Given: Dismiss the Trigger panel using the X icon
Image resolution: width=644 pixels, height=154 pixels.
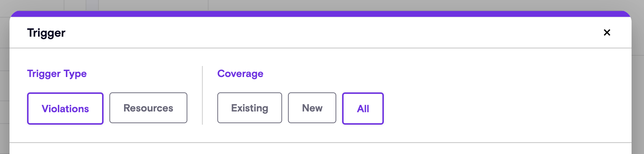Looking at the screenshot, I should click(607, 33).
